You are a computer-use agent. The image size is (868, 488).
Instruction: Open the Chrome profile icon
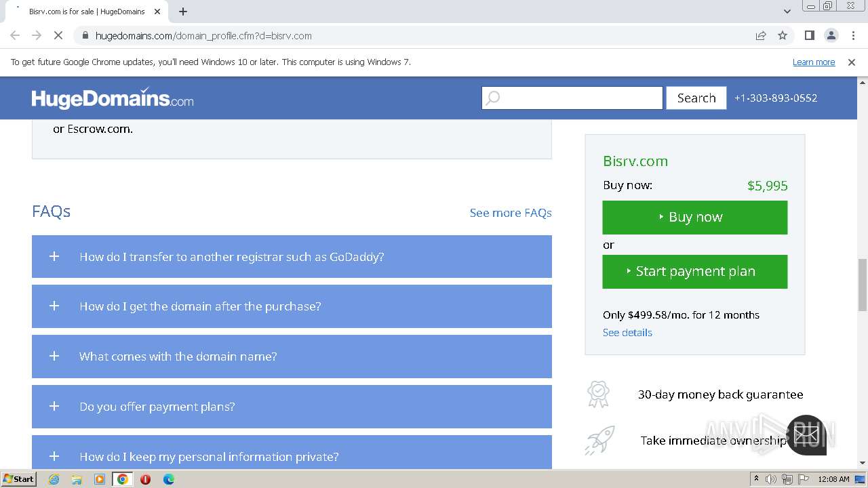tap(831, 35)
